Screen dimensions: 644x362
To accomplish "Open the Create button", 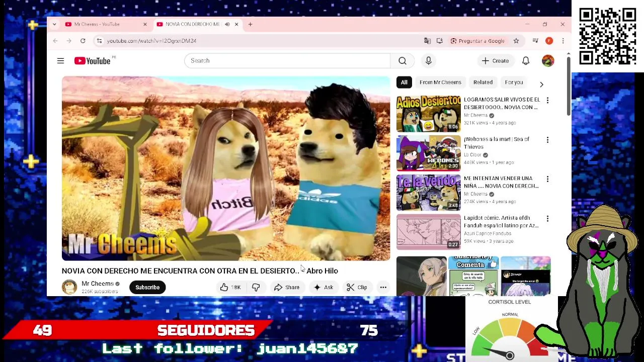I will point(496,61).
